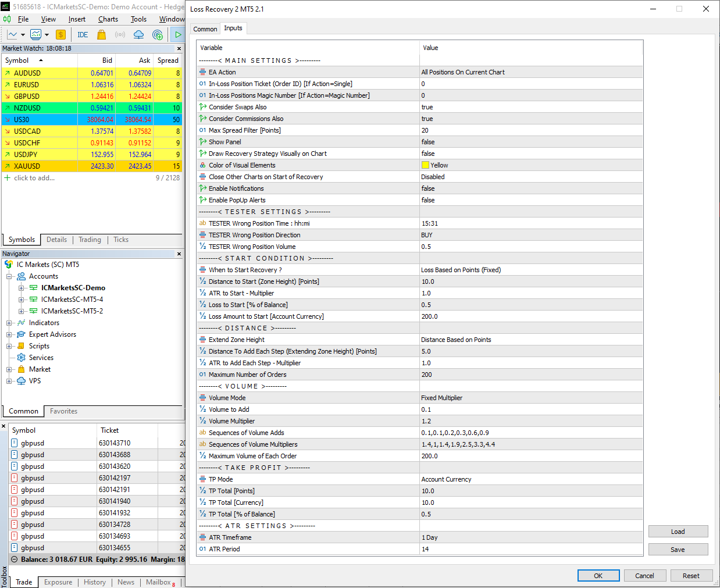
Task: Click the dollar Trading symbols icon
Action: point(60,34)
